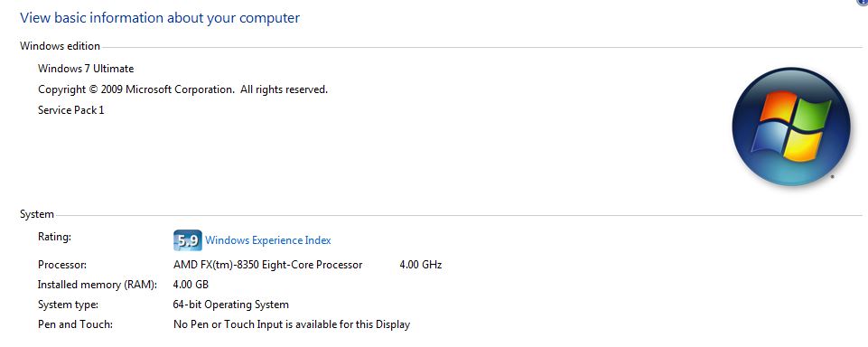Viewport: 868px width, 347px height.
Task: Select the 4.00 GB memory value
Action: pos(191,285)
